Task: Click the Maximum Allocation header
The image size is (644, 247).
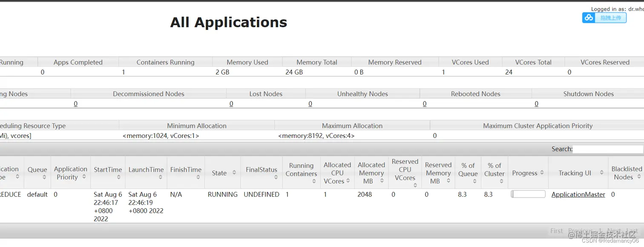Action: coord(352,126)
